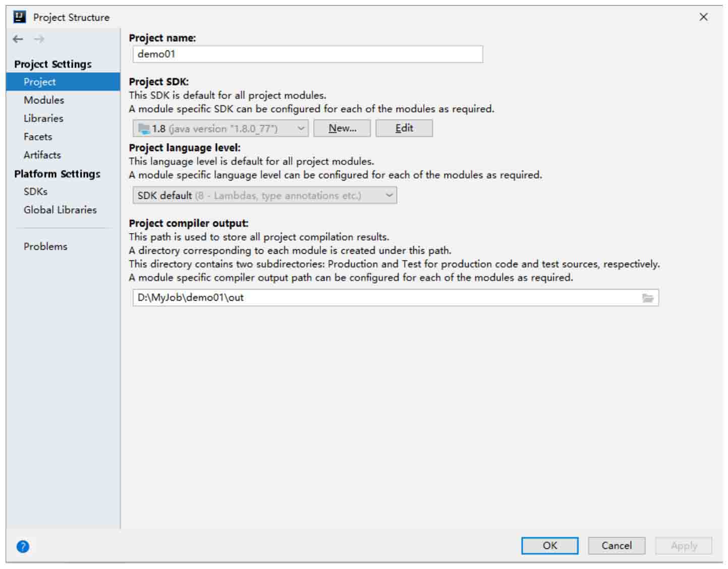Select Artifacts in sidebar
Viewport: 728px width, 569px height.
pos(42,155)
